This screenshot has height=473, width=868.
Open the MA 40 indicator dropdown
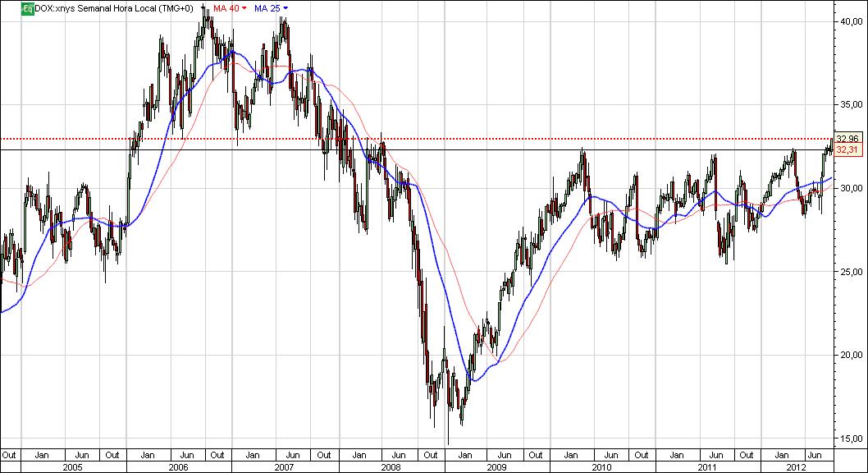pyautogui.click(x=244, y=8)
